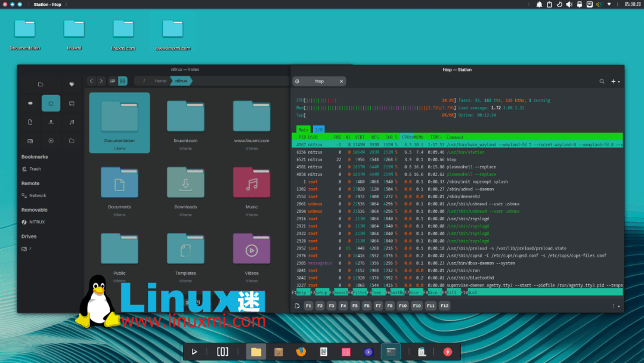Select the /usr/sbin/cron process row
Image resolution: width=644 pixels, height=363 pixels.
point(457,270)
